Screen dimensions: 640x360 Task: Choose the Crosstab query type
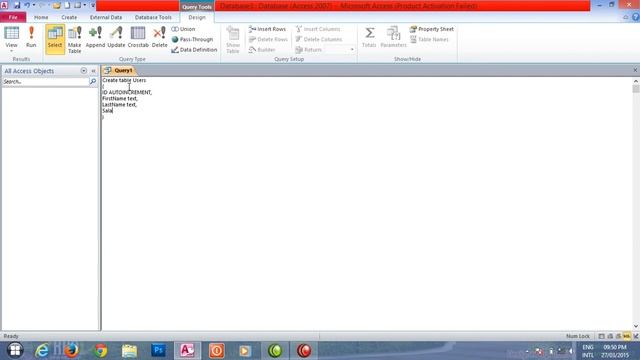[x=138, y=37]
